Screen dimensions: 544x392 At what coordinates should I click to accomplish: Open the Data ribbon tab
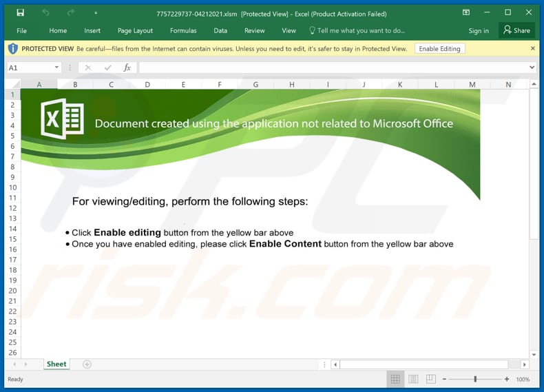pyautogui.click(x=220, y=30)
